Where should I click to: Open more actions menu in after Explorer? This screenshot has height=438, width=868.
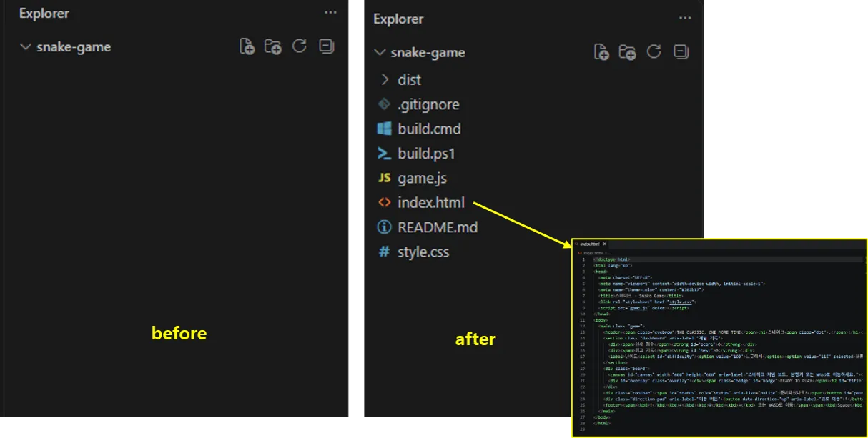[685, 19]
